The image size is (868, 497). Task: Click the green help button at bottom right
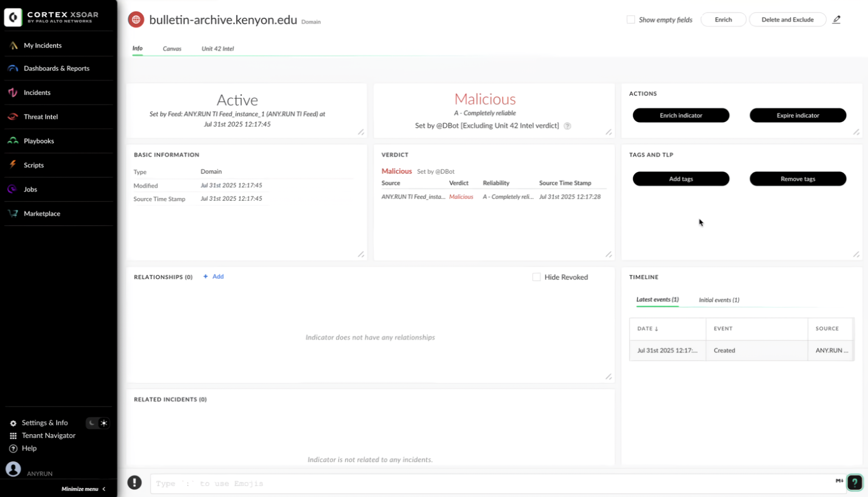click(x=854, y=482)
